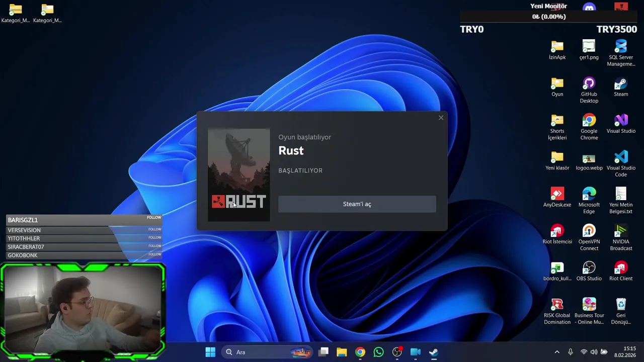
Task: Select the Google Chrome desktop shortcut
Action: [589, 127]
